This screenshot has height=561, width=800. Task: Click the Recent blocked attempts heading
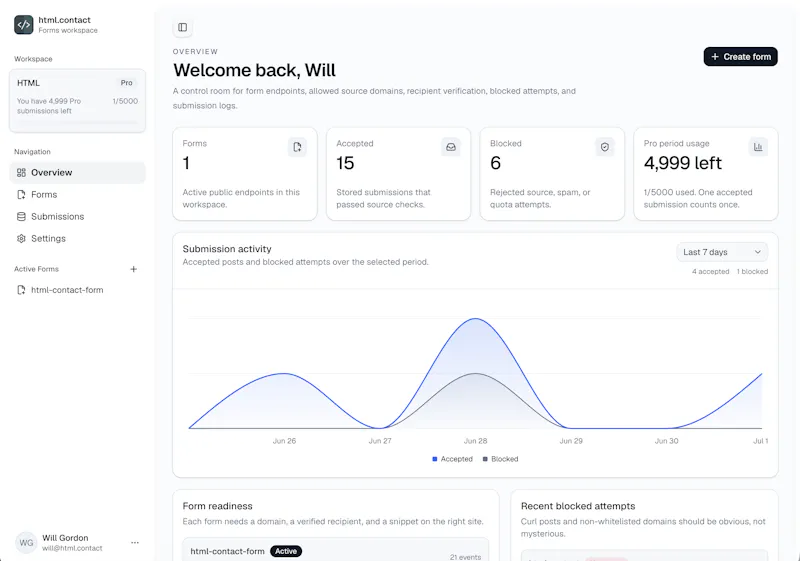point(578,506)
